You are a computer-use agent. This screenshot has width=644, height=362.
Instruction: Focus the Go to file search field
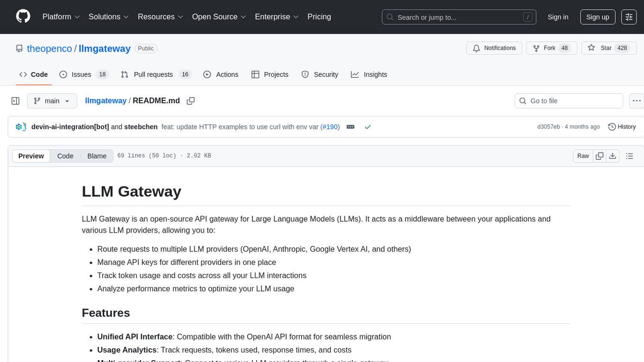(x=569, y=101)
